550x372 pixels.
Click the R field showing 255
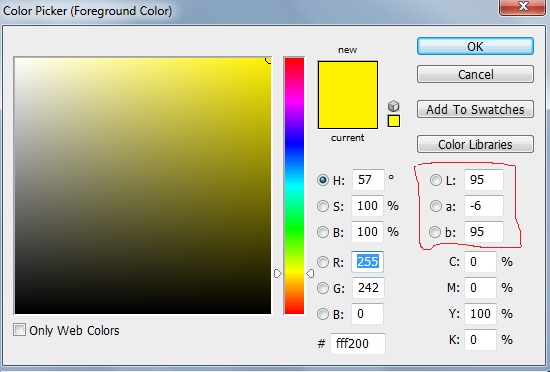368,262
